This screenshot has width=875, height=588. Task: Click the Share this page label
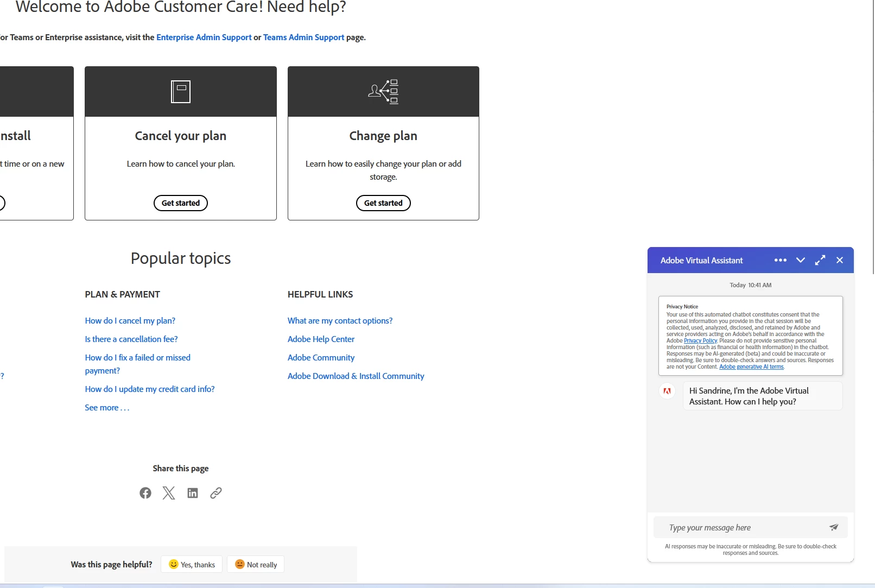tap(181, 469)
